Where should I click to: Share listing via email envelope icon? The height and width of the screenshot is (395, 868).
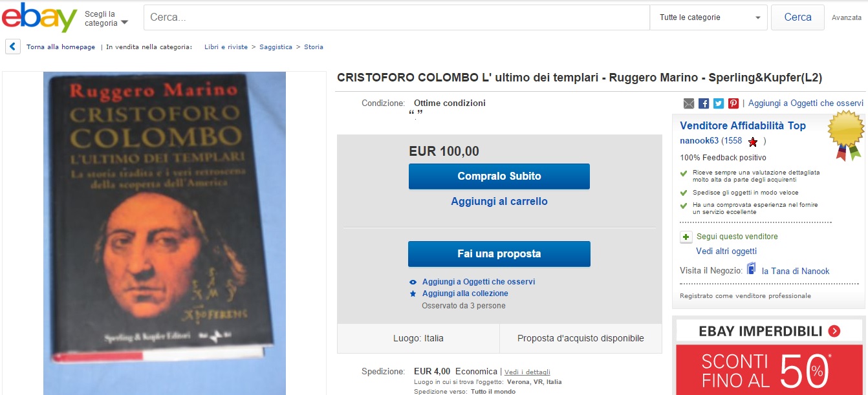click(x=688, y=103)
